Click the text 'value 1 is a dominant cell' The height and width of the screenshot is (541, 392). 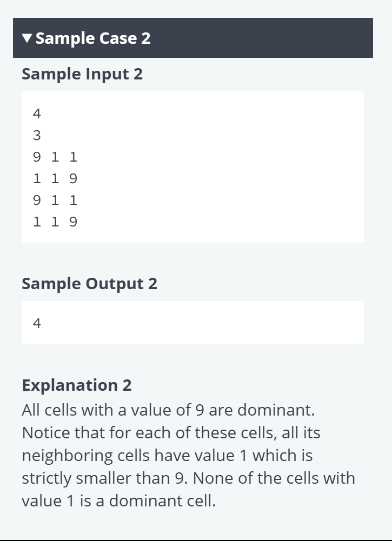pos(119,500)
